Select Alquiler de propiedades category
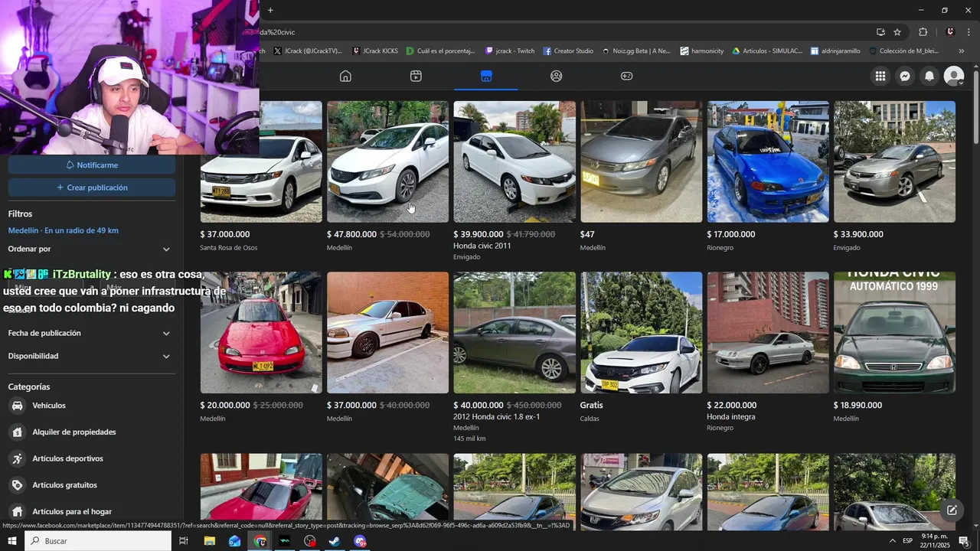 click(x=91, y=432)
